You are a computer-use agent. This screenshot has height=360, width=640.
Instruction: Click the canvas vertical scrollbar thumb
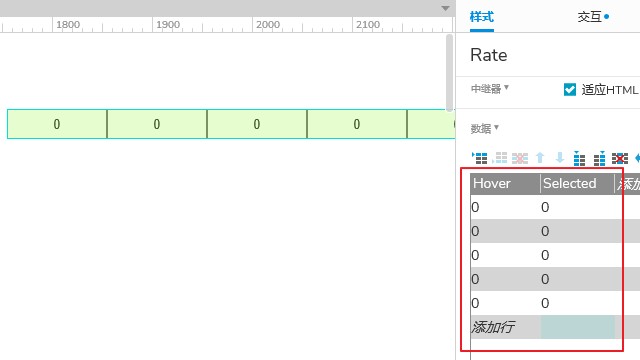(449, 73)
